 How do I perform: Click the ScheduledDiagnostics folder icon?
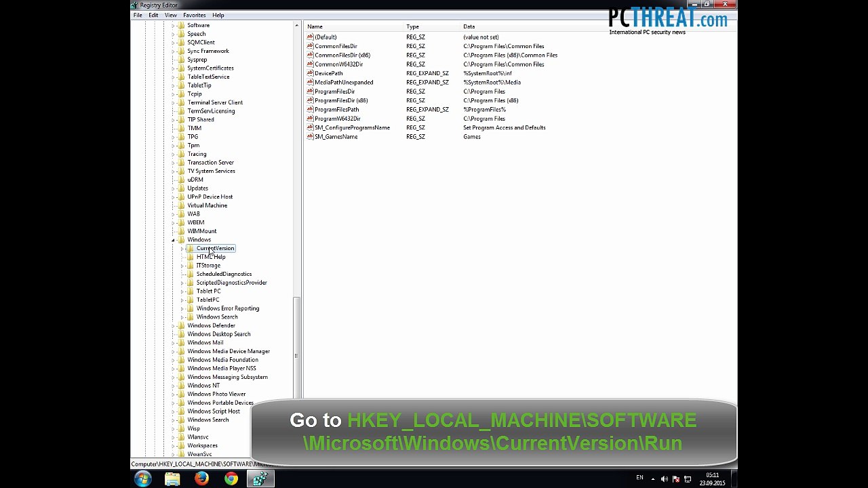191,274
